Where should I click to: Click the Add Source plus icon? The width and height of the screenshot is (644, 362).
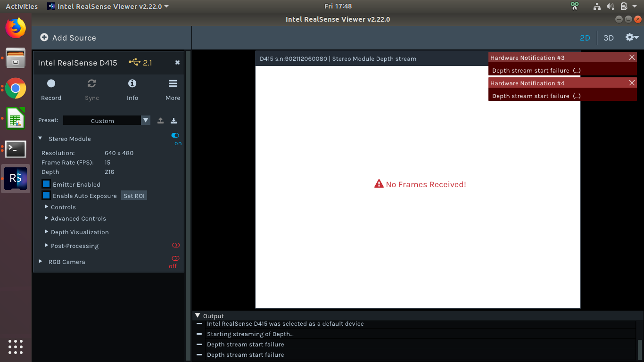44,37
